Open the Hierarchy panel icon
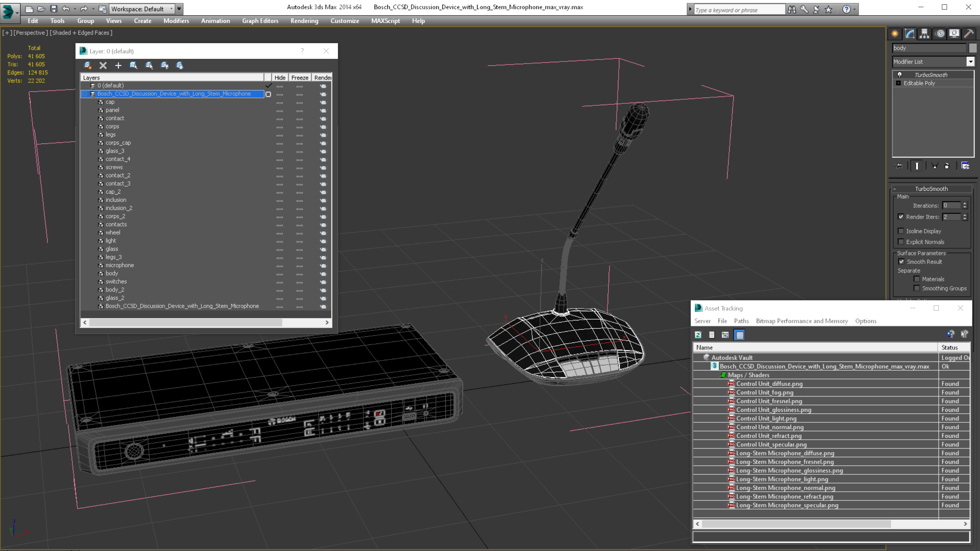 [925, 34]
